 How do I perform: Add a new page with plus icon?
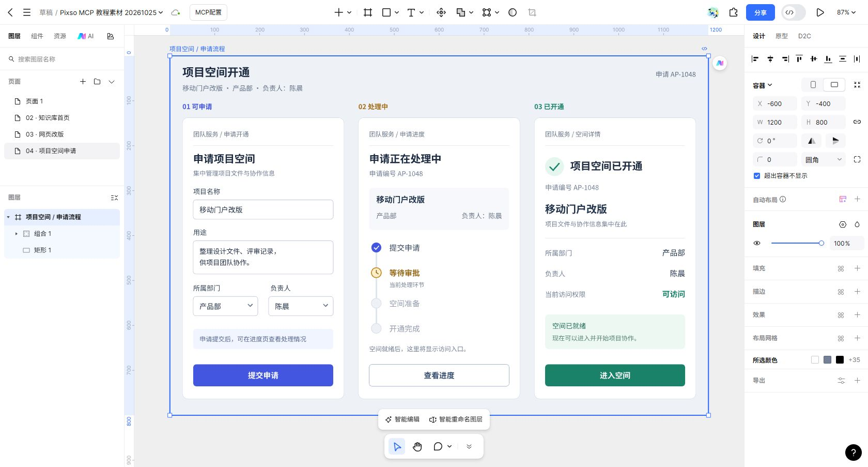83,82
